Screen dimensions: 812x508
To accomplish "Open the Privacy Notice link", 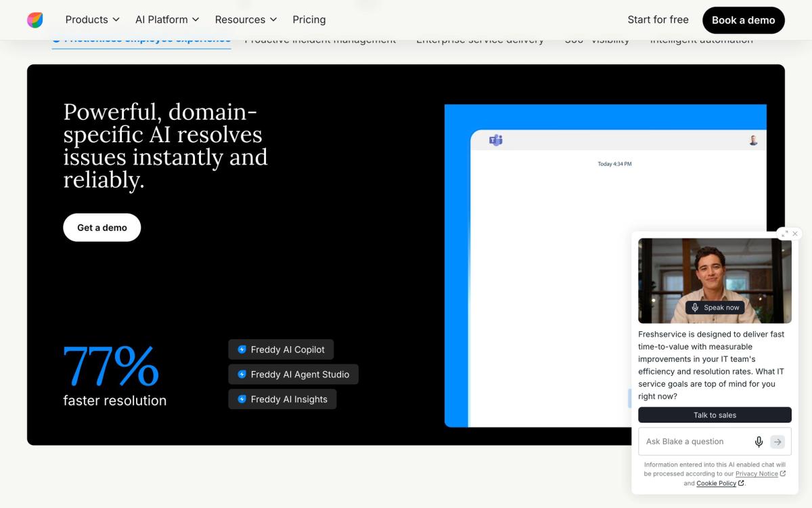I will pos(761,474).
